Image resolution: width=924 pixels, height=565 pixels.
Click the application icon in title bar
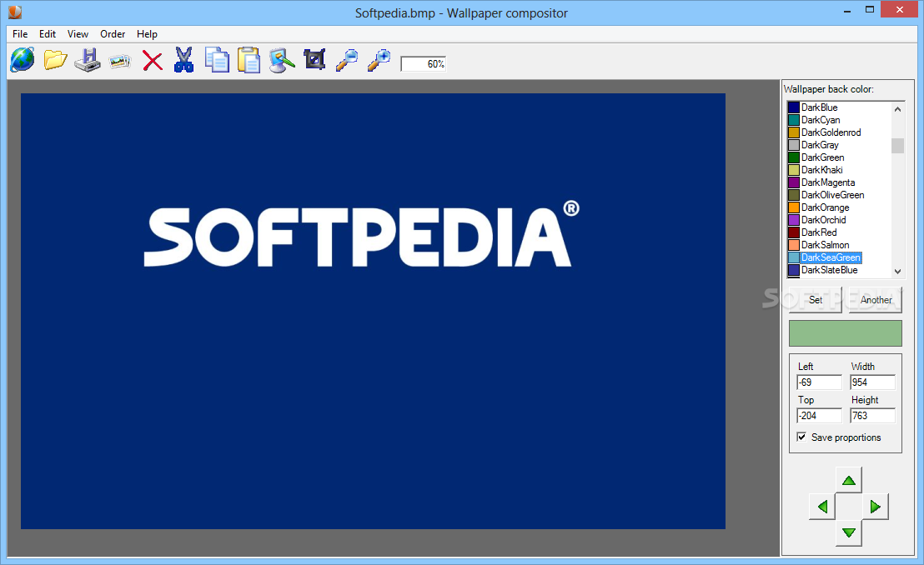15,12
